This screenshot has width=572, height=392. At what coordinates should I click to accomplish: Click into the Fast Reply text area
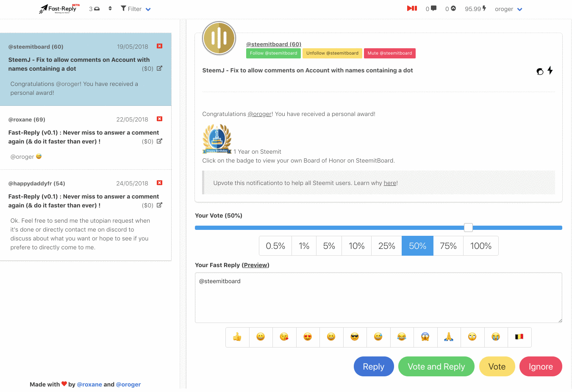(x=378, y=298)
